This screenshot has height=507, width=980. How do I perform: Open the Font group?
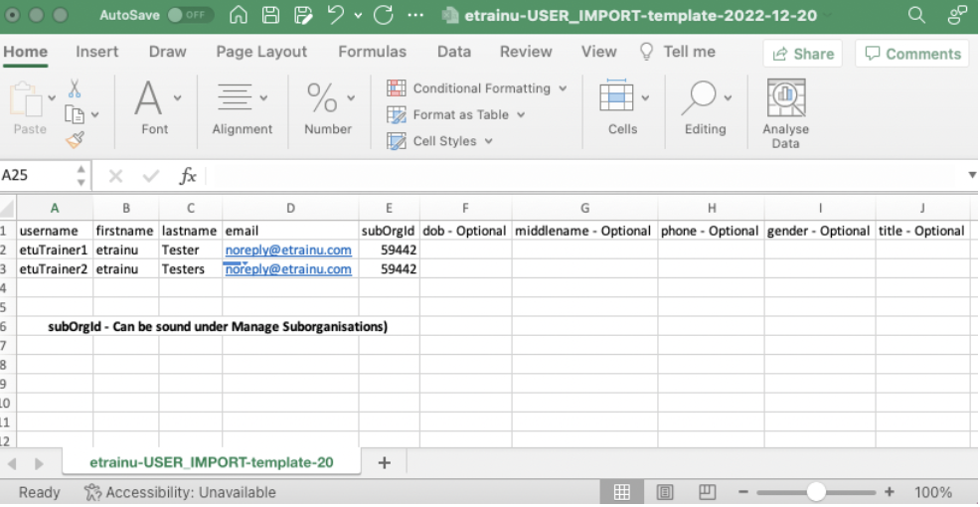pyautogui.click(x=155, y=107)
